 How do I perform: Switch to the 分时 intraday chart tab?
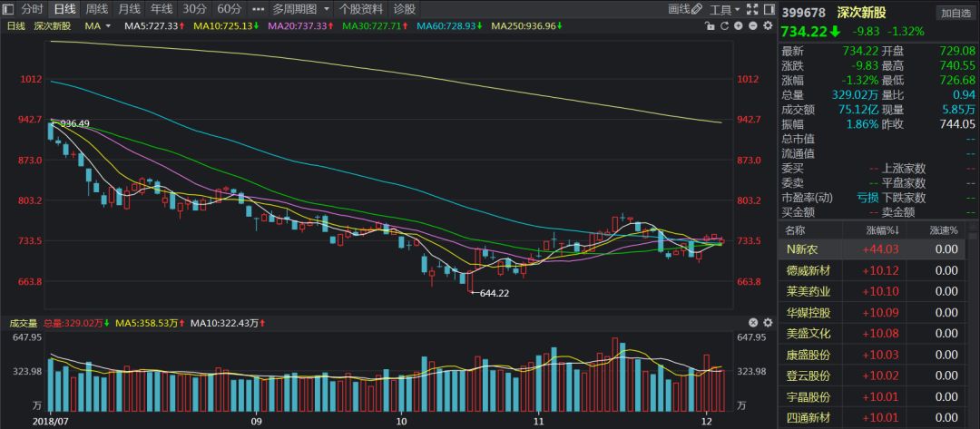click(32, 9)
